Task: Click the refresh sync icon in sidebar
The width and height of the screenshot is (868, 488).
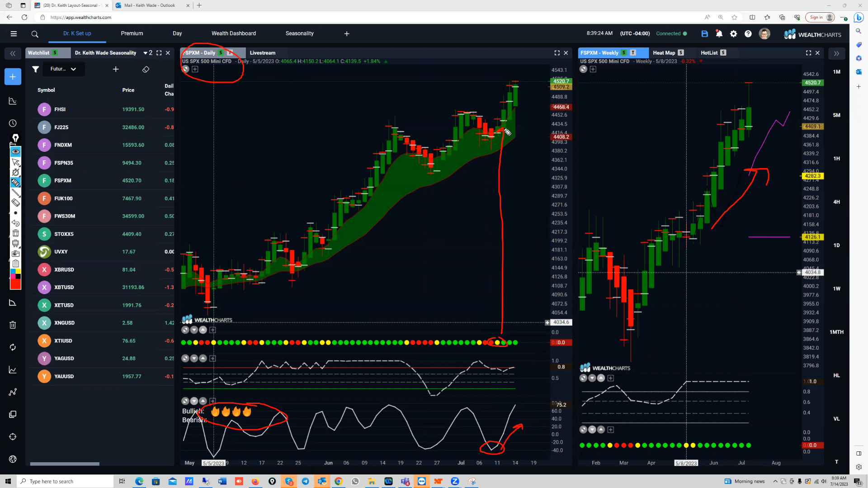Action: pyautogui.click(x=13, y=347)
